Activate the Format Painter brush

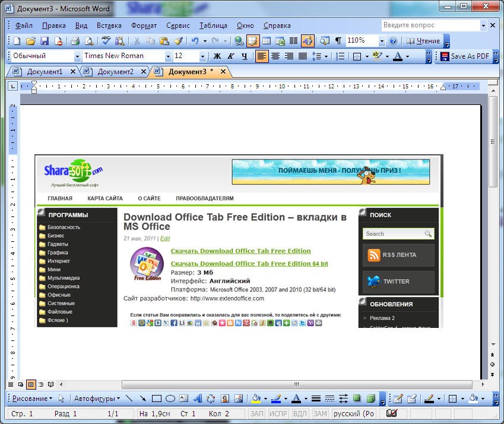coord(179,41)
